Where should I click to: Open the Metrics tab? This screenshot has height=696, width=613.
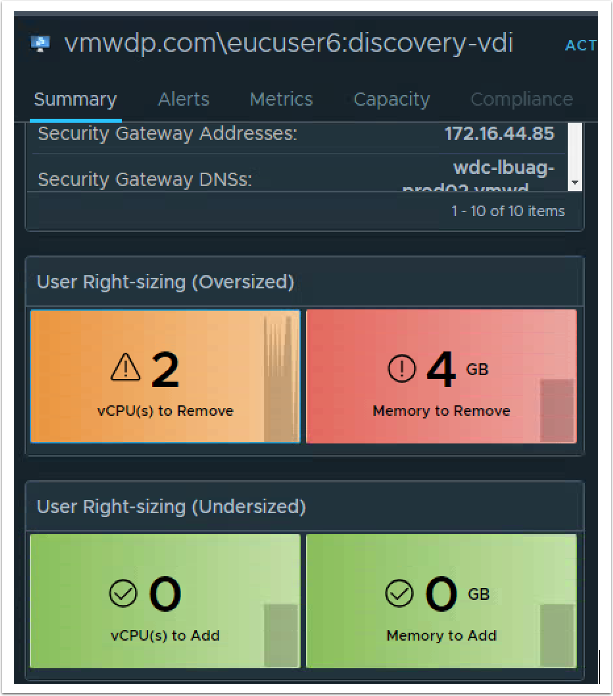(281, 99)
